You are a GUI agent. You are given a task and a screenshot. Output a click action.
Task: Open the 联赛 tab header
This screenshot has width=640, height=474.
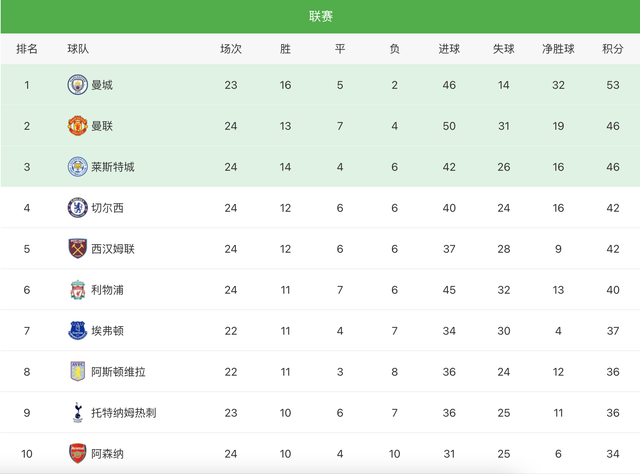click(x=320, y=16)
